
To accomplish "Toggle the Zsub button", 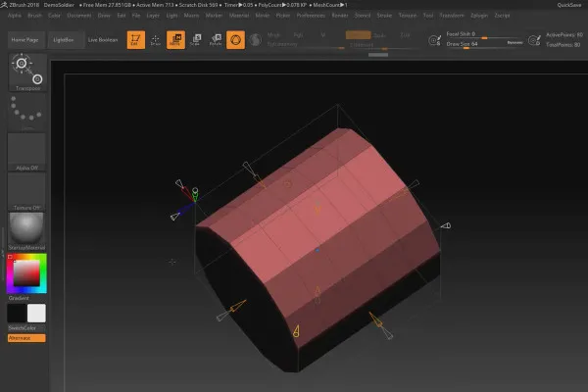I will [x=379, y=35].
